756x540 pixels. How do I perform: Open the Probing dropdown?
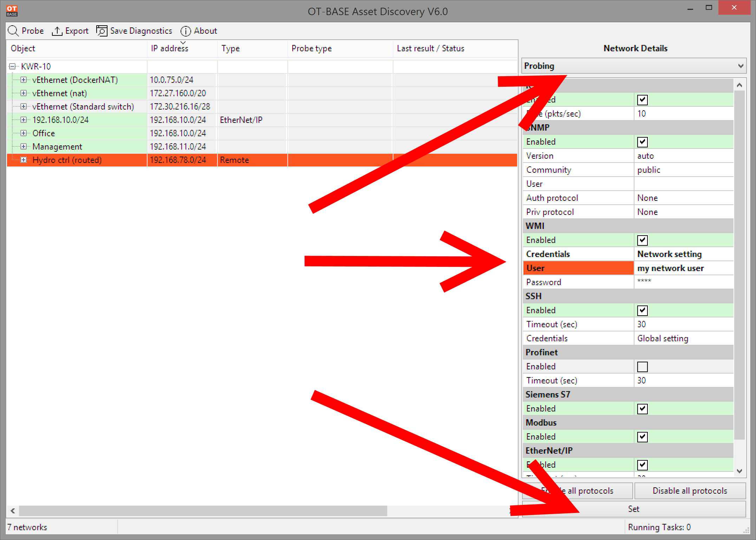[634, 66]
